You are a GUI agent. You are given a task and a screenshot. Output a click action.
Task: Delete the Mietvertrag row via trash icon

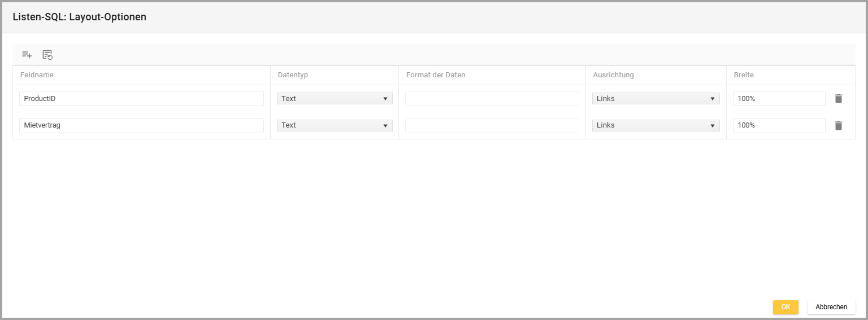(x=838, y=125)
